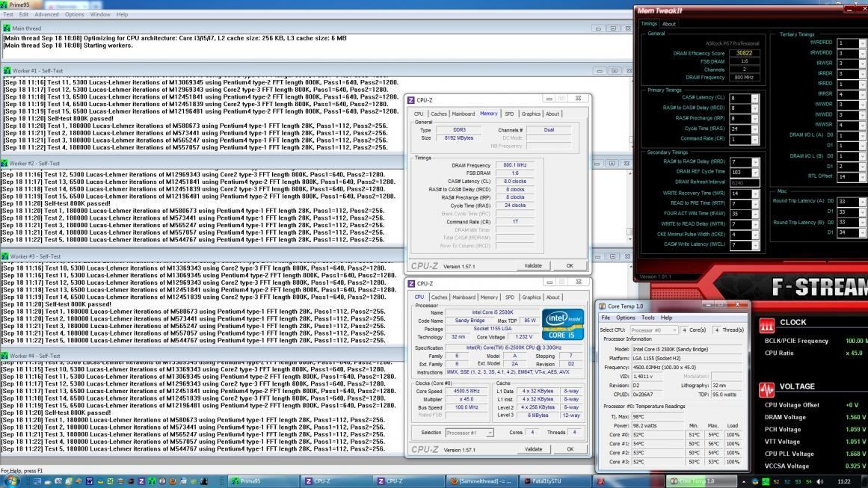This screenshot has height=488, width=868.
Task: Open Core Temp File menu
Action: (606, 318)
